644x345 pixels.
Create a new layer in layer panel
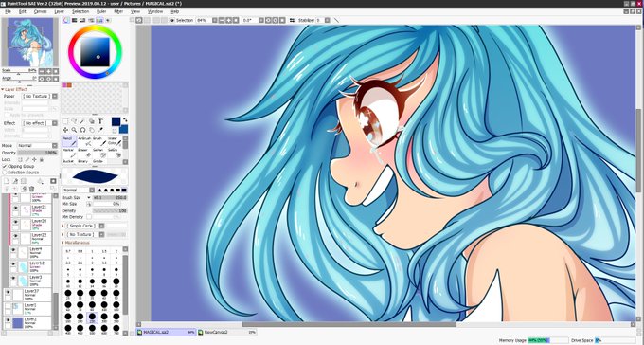pos(7,181)
